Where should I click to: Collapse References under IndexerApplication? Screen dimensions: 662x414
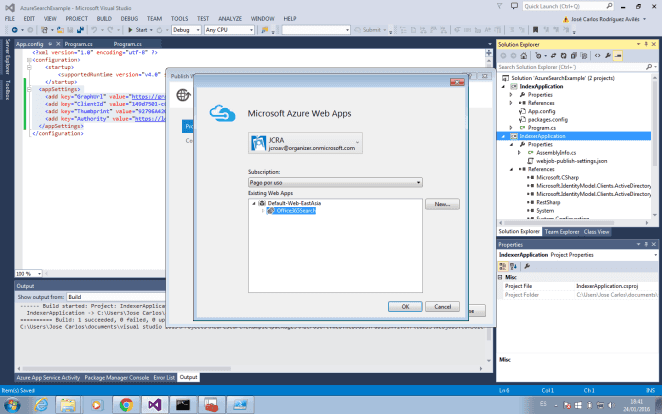tap(512, 169)
